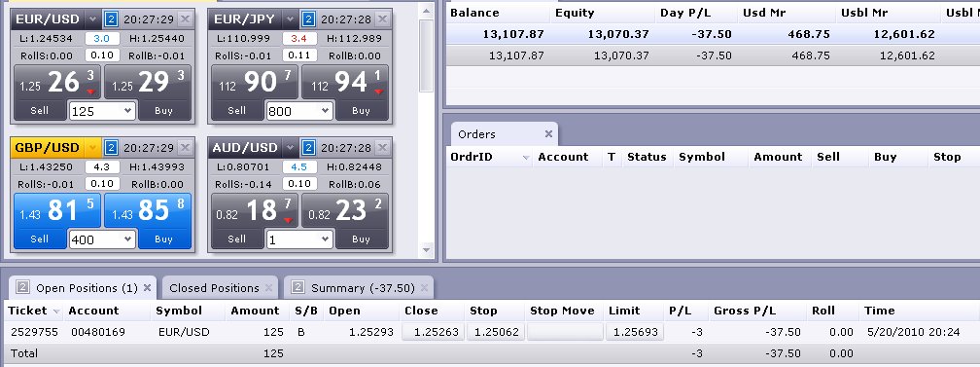Image resolution: width=980 pixels, height=367 pixels.
Task: Click the Amount column header in Orders
Action: click(778, 157)
